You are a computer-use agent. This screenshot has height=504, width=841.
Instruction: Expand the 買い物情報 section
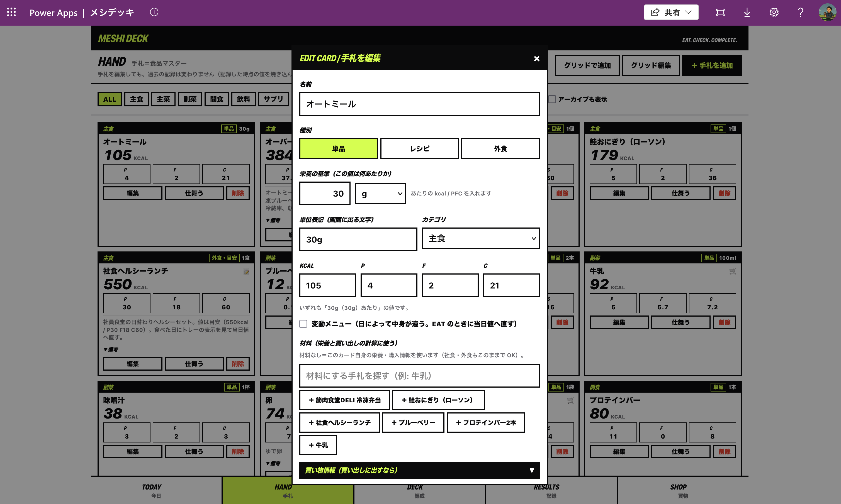coord(419,470)
